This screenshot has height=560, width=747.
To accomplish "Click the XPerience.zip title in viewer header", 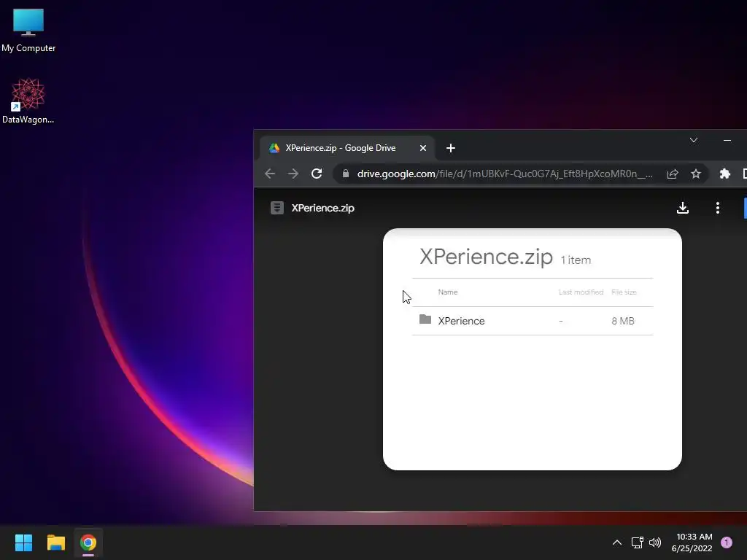I will (x=322, y=208).
